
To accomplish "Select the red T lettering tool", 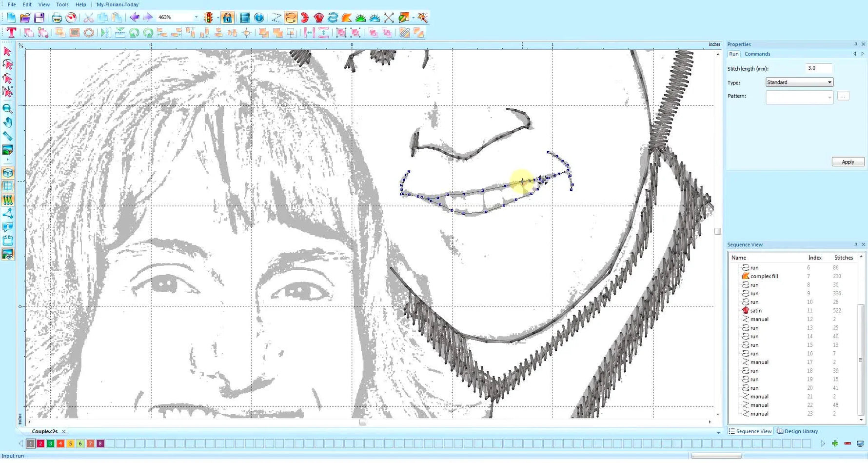I will (11, 33).
